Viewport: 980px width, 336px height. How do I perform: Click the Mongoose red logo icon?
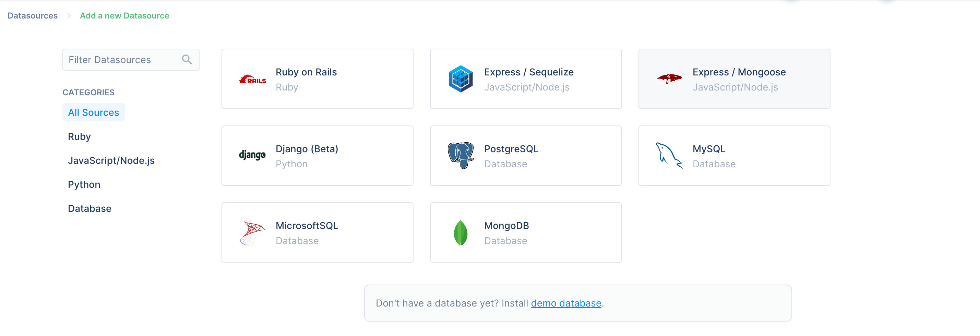tap(669, 79)
